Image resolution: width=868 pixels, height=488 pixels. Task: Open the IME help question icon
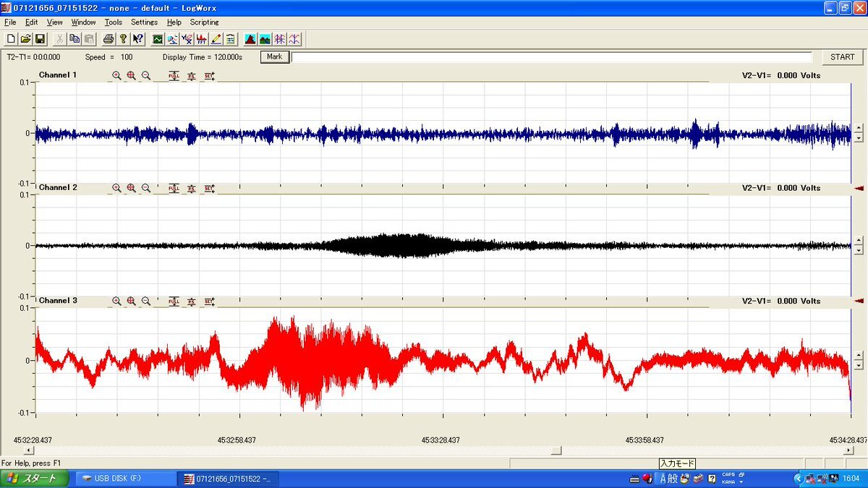pos(712,479)
